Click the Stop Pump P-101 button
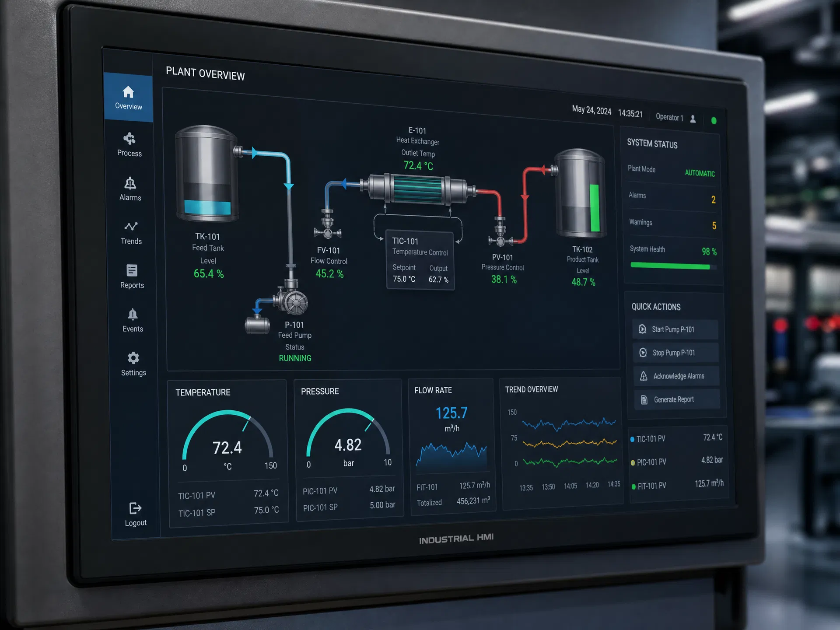 (675, 353)
